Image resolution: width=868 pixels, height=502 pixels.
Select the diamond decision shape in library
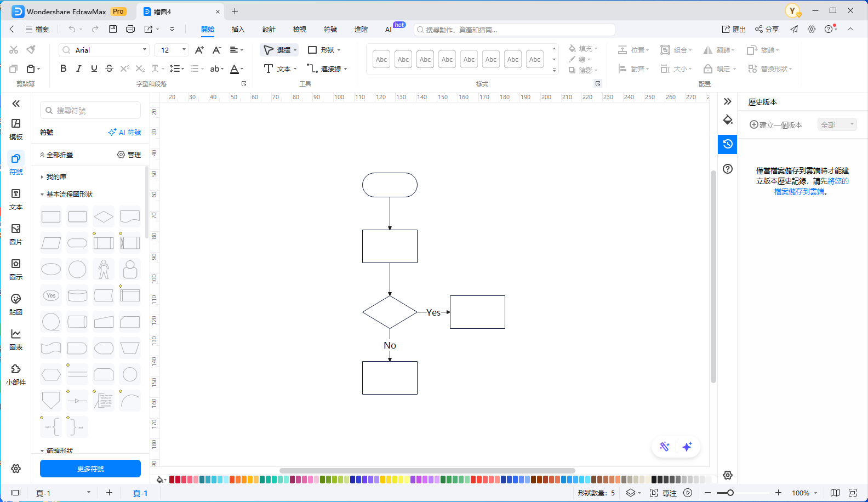coord(104,217)
